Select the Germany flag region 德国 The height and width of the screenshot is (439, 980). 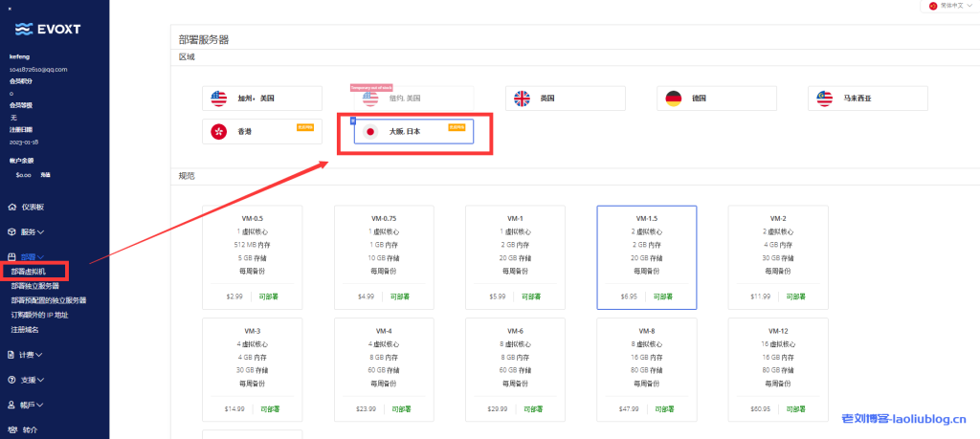(717, 98)
